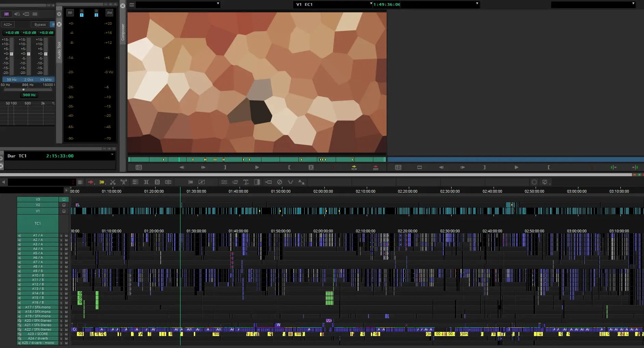Toggle the blue IN button next to Bypass
The height and width of the screenshot is (348, 644).
[x=53, y=24]
